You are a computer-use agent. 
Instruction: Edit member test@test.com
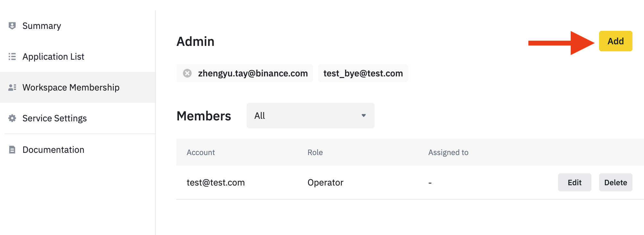point(574,182)
